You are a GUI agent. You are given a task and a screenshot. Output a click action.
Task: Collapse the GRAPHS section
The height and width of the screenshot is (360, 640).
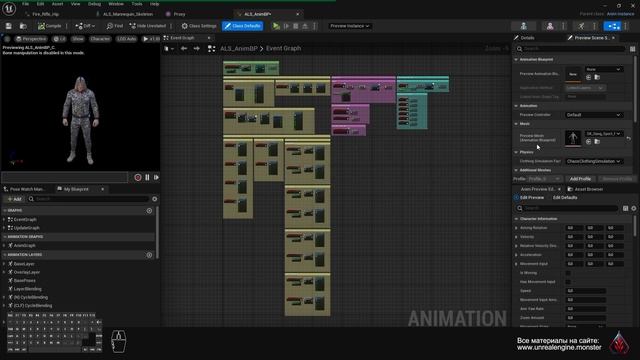click(4, 211)
